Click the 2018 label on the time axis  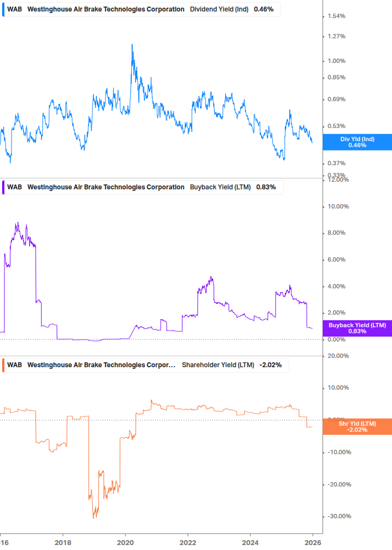(63, 543)
